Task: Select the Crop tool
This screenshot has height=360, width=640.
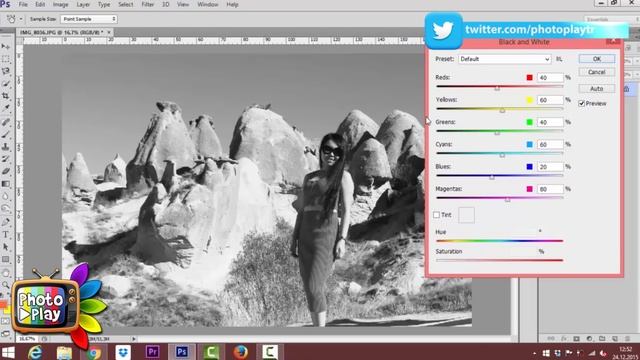Action: (6, 96)
